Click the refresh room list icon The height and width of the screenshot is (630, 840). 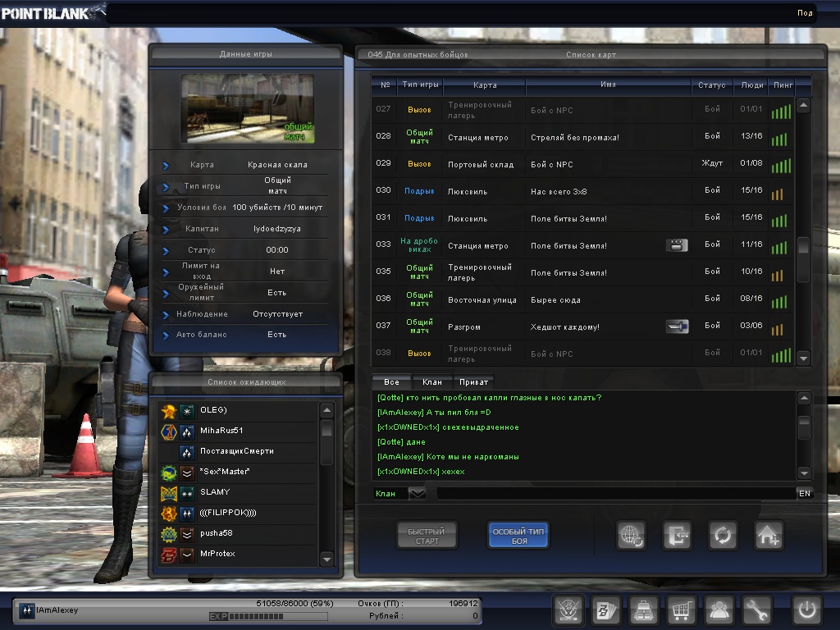[x=723, y=536]
